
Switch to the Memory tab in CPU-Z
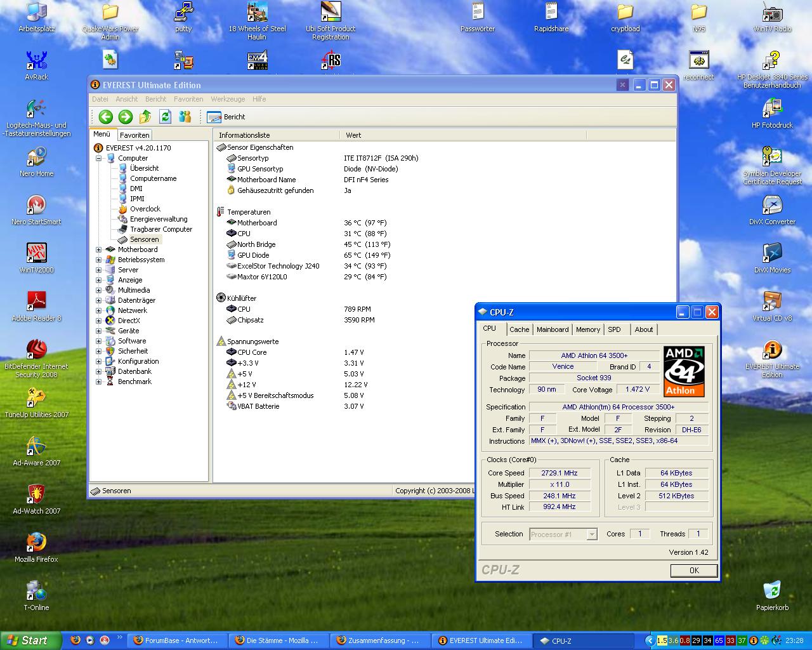(588, 329)
